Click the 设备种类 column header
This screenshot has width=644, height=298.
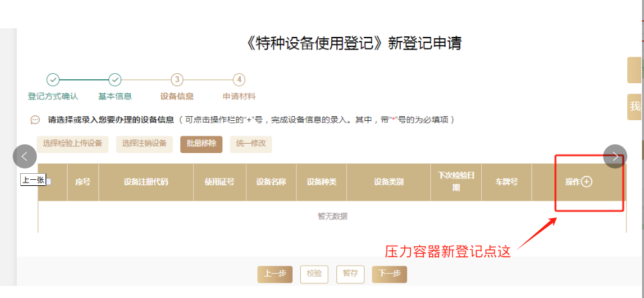(x=322, y=182)
